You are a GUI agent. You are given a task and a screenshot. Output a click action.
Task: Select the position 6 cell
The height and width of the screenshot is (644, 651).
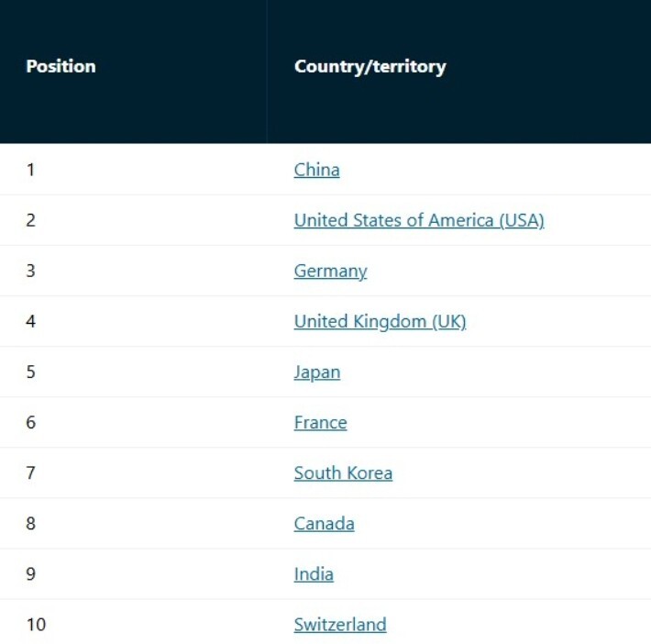pos(31,422)
